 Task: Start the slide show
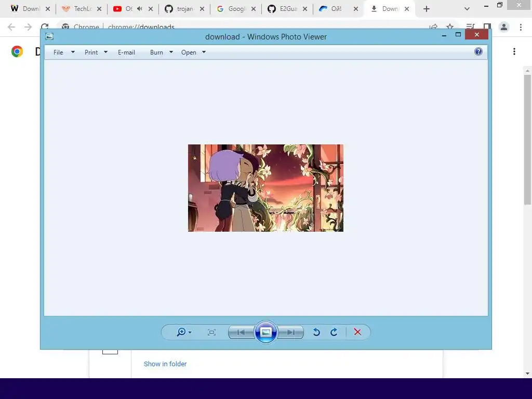pyautogui.click(x=265, y=332)
